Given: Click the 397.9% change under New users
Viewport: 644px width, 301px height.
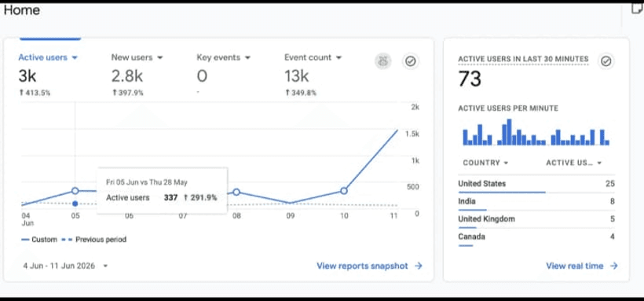Looking at the screenshot, I should click(x=128, y=93).
